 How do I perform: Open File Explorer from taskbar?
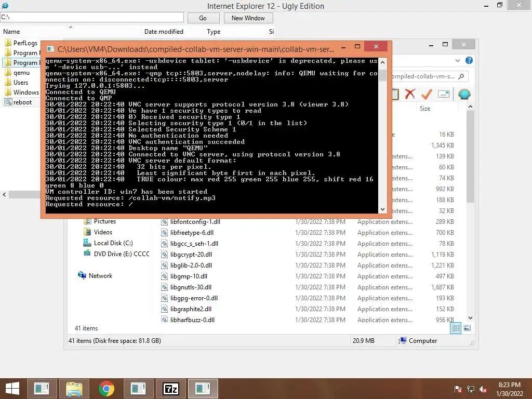[74, 389]
